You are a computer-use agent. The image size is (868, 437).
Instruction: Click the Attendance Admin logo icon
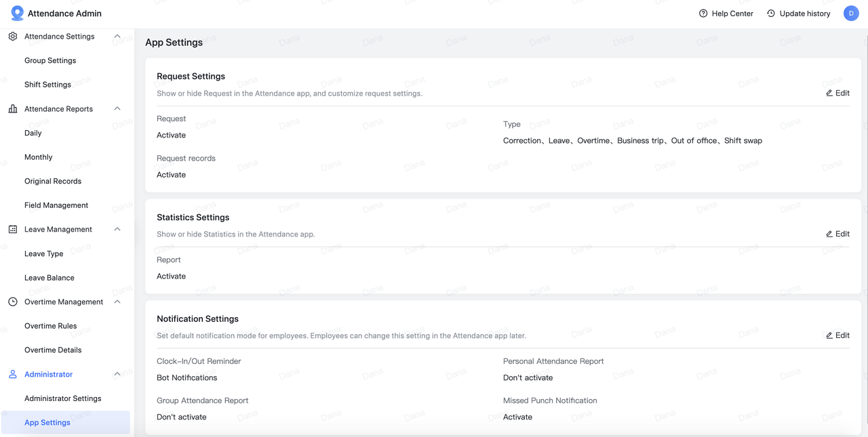tap(18, 14)
